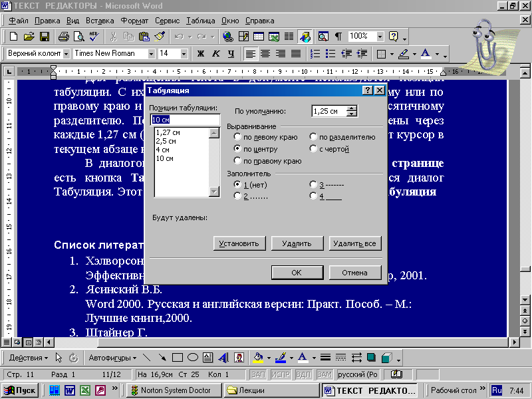Center align text from toolbar
This screenshot has height=399, width=532.
[x=265, y=54]
